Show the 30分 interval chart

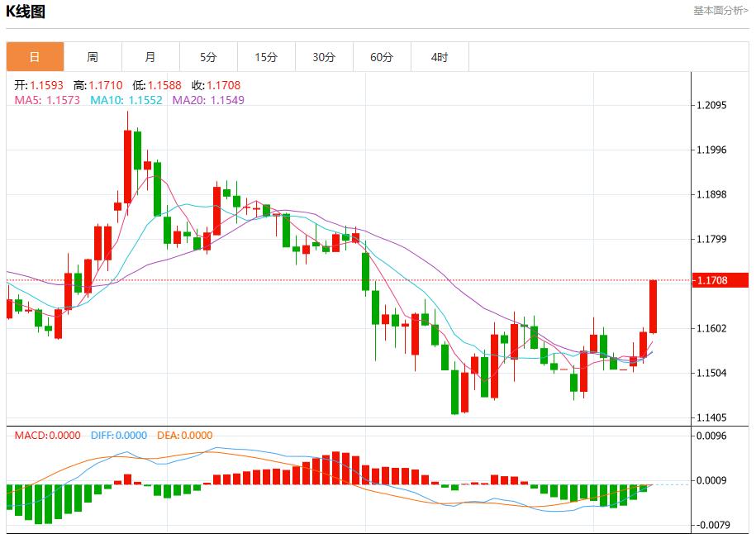(324, 57)
